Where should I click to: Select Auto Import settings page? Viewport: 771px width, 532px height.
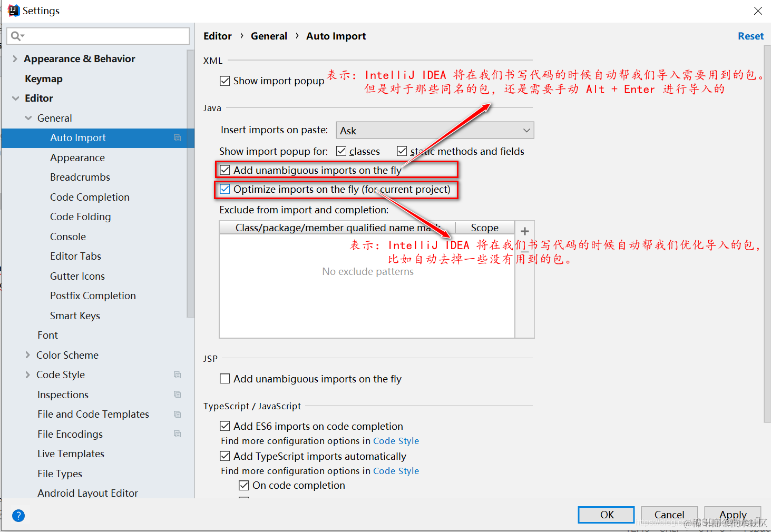[x=98, y=138]
